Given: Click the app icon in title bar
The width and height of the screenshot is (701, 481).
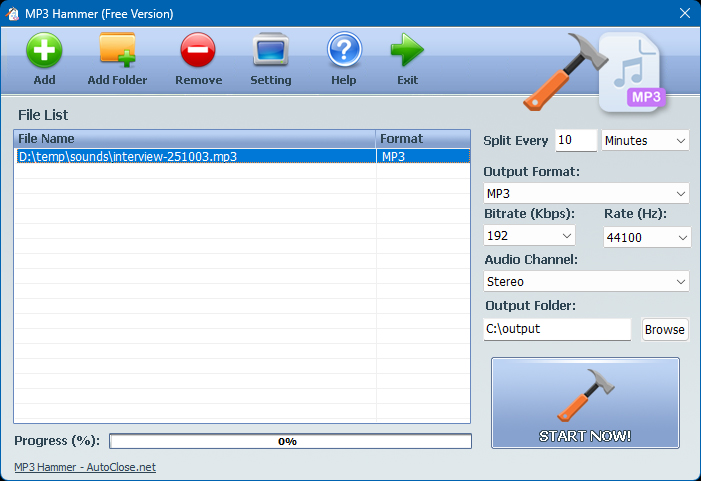Looking at the screenshot, I should (x=14, y=14).
